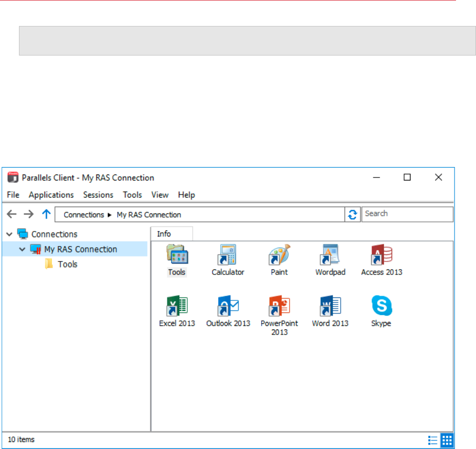The height and width of the screenshot is (449, 476).
Task: Switch to icon grid view in status bar
Action: (447, 440)
